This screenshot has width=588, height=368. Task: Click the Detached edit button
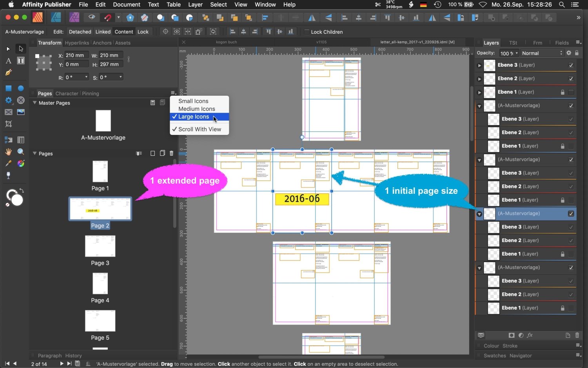point(80,32)
